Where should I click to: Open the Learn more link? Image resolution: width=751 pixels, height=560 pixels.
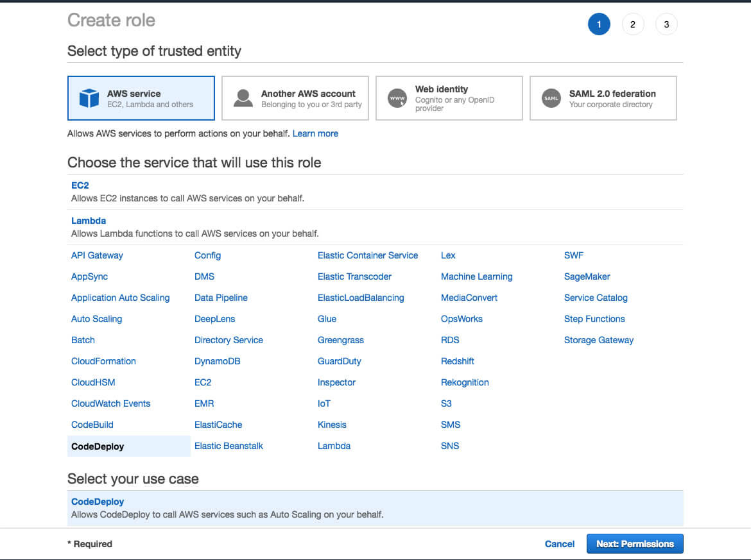pyautogui.click(x=315, y=133)
